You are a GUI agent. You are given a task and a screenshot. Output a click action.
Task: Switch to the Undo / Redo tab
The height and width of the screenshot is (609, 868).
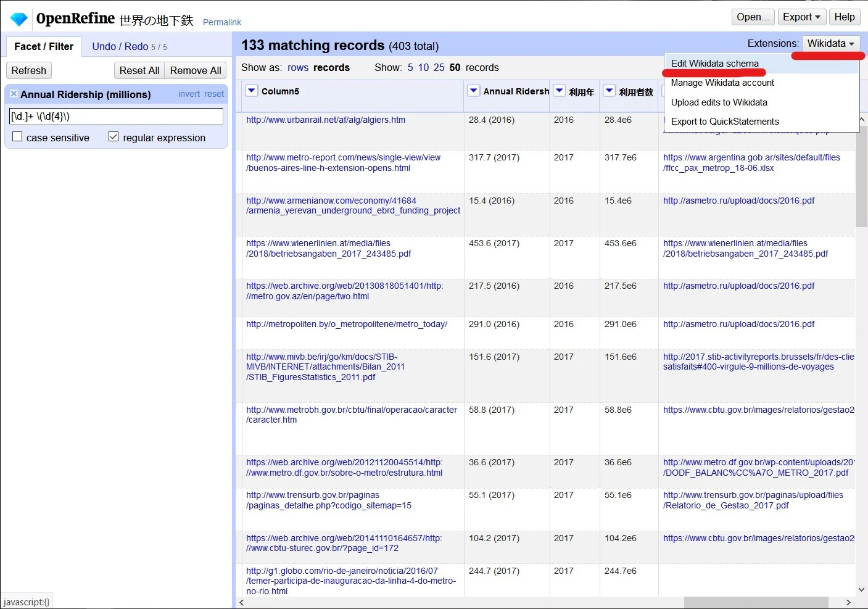130,46
